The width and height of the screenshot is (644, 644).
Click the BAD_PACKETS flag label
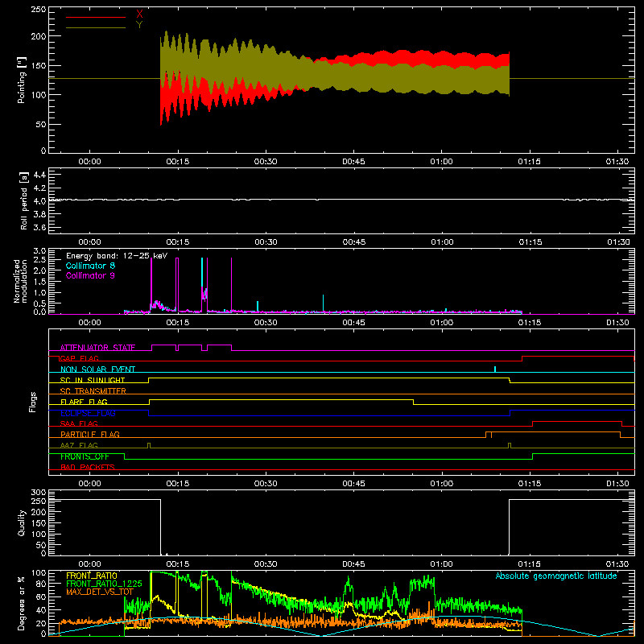click(x=88, y=467)
